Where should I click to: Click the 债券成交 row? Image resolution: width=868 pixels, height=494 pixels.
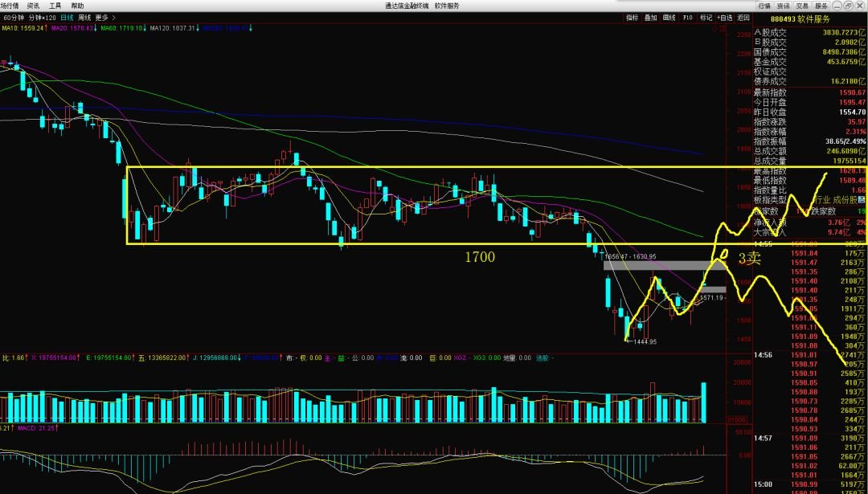click(810, 81)
